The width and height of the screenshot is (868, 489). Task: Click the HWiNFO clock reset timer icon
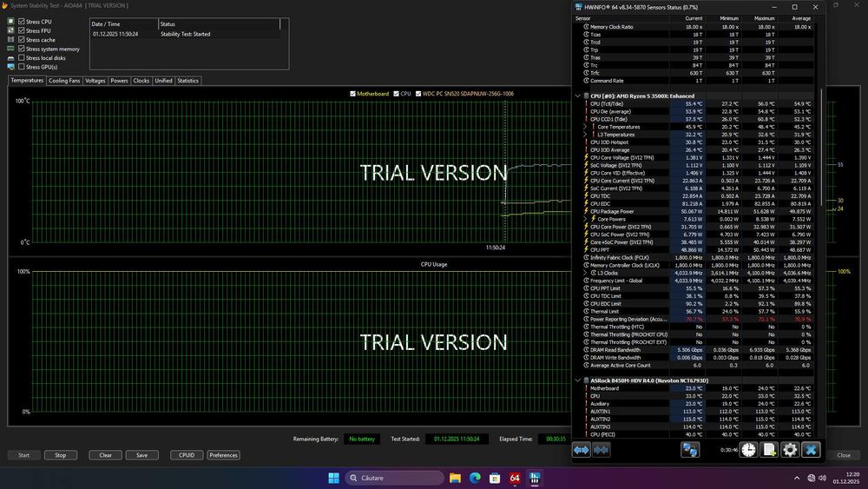748,450
